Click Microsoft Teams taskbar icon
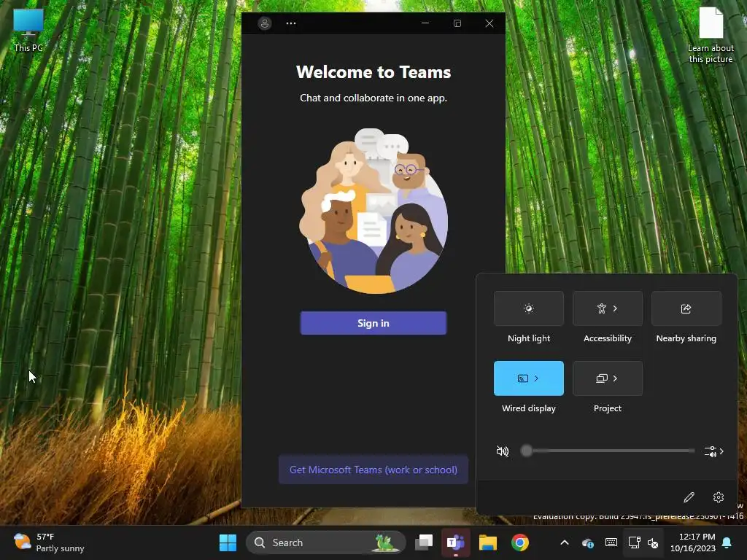 click(455, 542)
